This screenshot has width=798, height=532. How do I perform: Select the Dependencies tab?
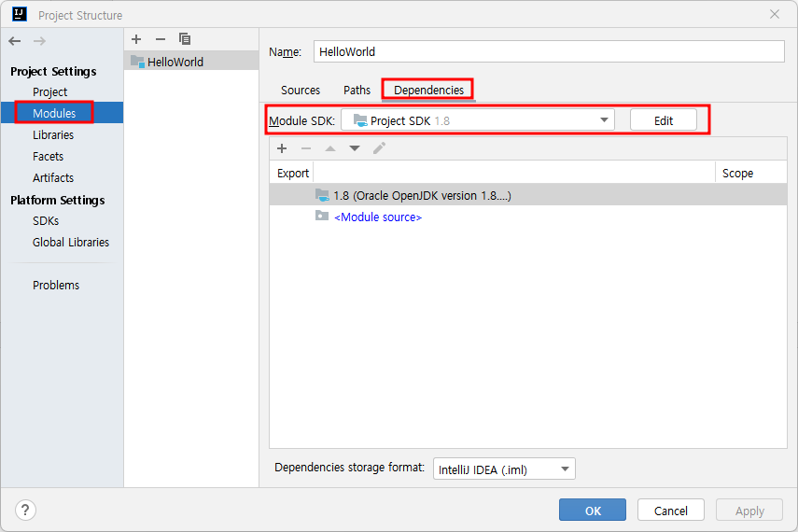428,91
